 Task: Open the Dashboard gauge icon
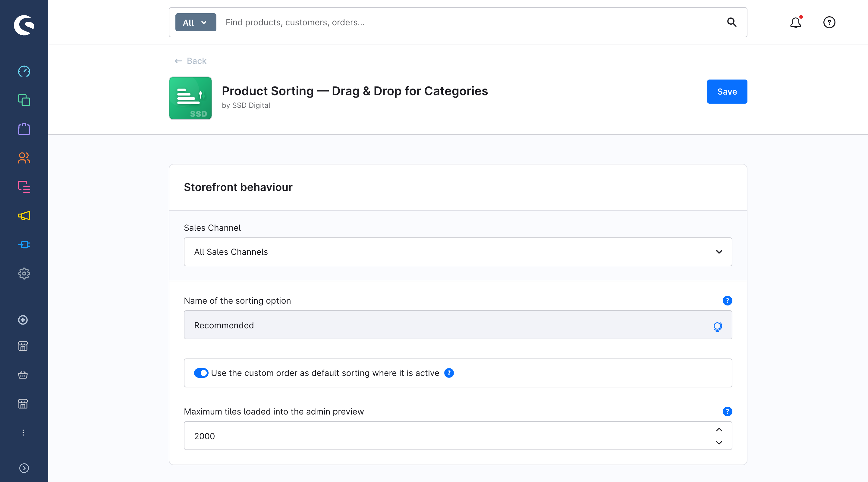[x=24, y=71]
